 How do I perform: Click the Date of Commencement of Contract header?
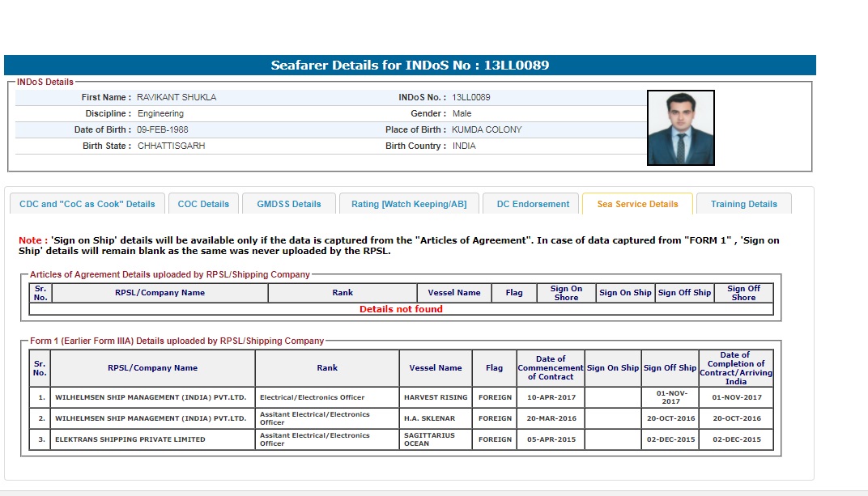(x=551, y=368)
